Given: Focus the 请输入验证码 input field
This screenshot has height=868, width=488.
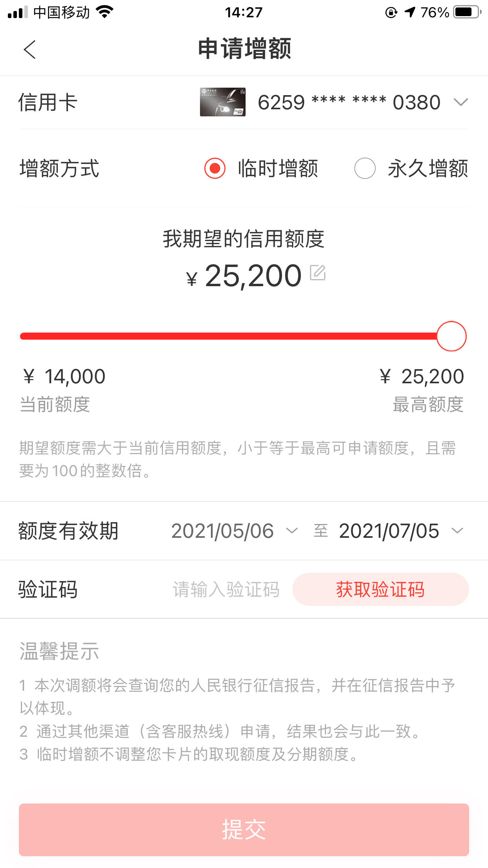Looking at the screenshot, I should [226, 589].
